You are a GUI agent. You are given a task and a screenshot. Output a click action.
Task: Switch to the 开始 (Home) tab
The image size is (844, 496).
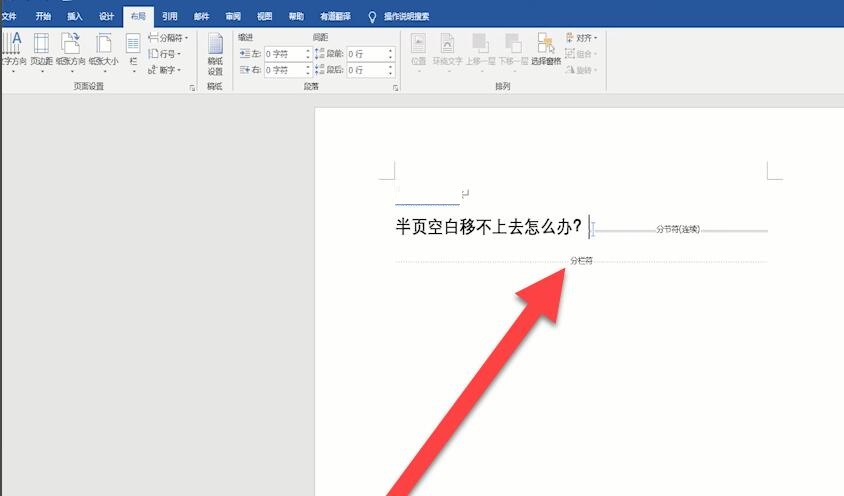[43, 17]
